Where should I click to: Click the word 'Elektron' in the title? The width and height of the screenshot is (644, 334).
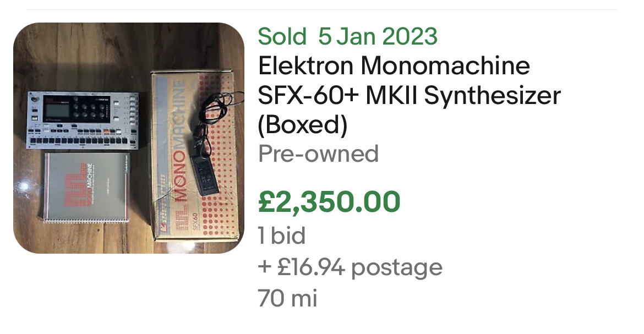[x=305, y=67]
